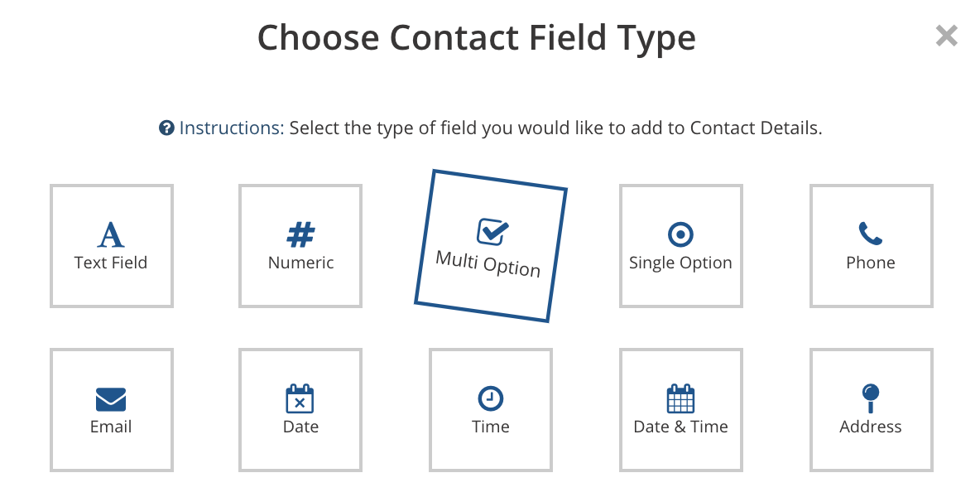The image size is (980, 497).
Task: Click the letter A Text Field icon
Action: (111, 235)
